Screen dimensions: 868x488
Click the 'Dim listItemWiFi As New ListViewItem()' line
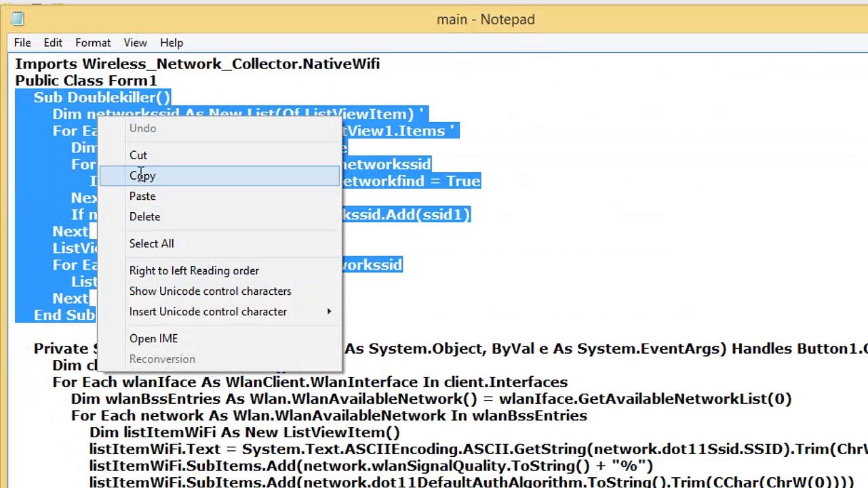click(x=245, y=432)
